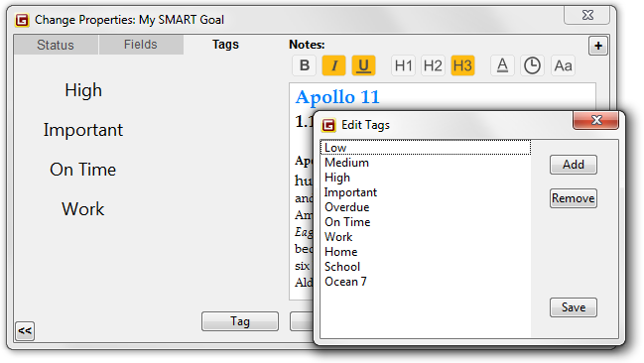Click the plus button beside Notes

click(x=598, y=46)
